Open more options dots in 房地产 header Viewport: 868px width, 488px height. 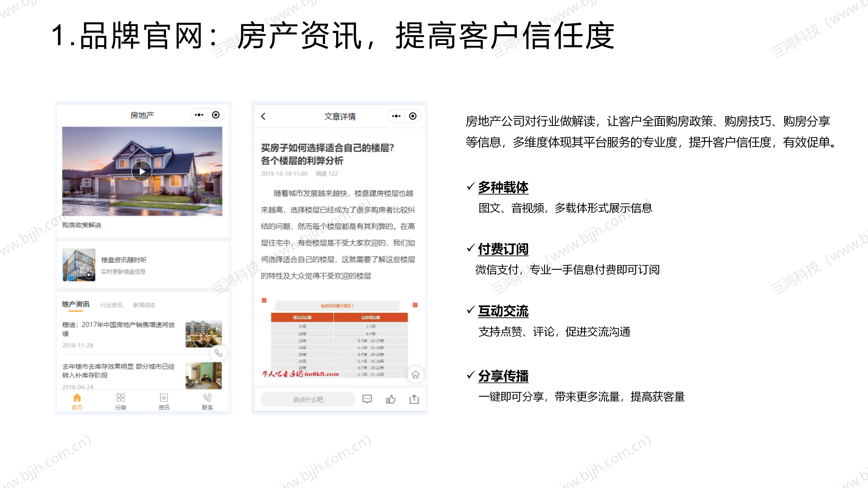tap(199, 115)
